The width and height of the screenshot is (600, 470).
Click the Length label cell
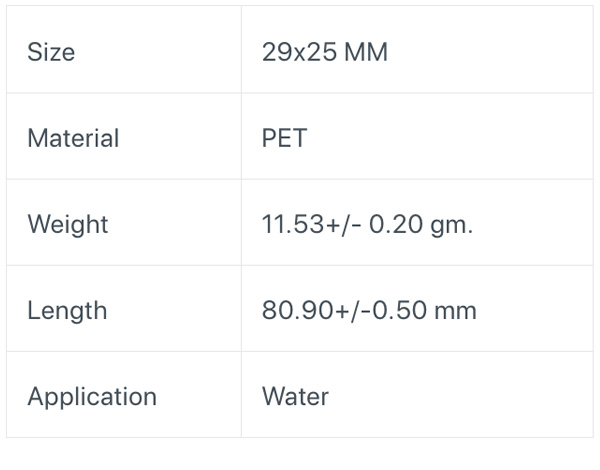[124, 308]
